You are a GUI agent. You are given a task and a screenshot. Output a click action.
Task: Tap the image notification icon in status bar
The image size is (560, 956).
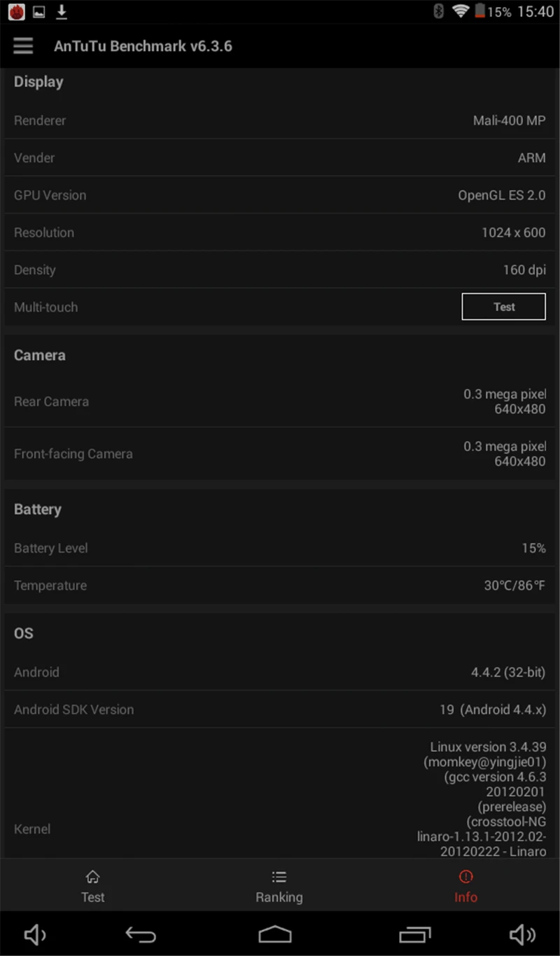tap(39, 11)
